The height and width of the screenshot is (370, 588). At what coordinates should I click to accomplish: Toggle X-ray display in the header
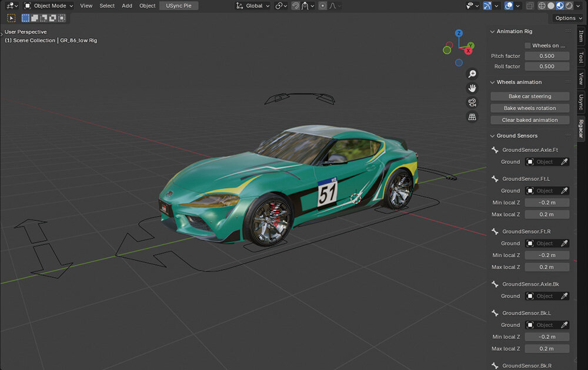click(x=530, y=6)
